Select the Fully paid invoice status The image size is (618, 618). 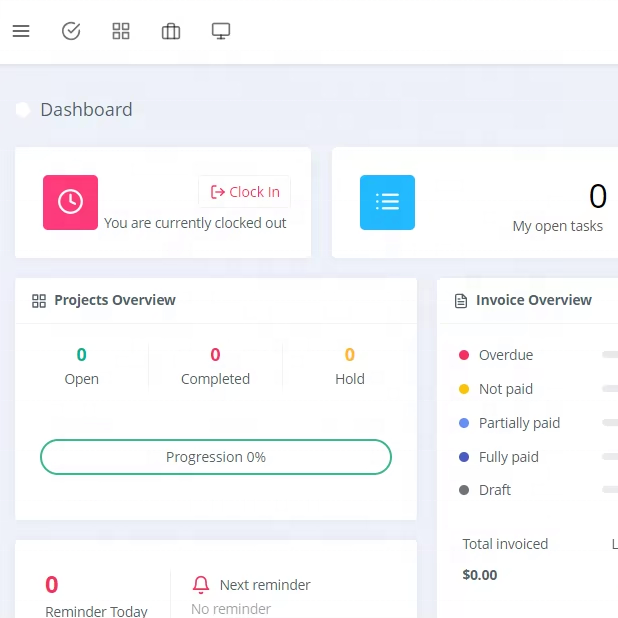(x=508, y=457)
